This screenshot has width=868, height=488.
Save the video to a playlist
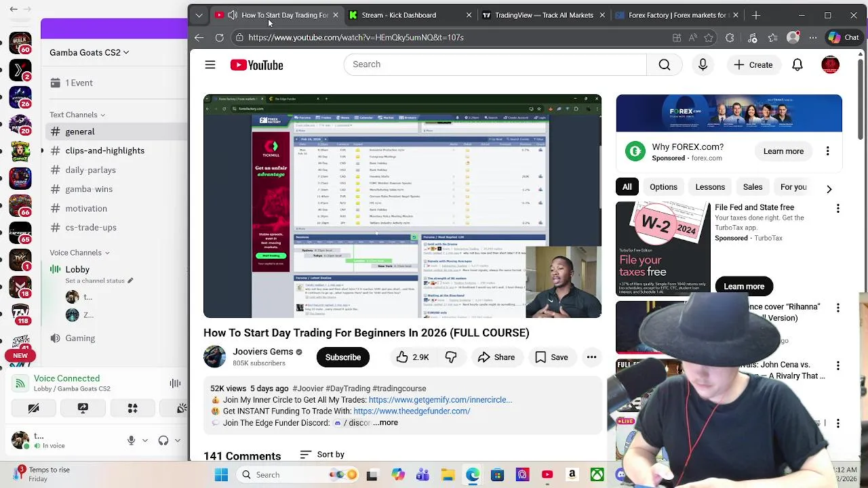point(551,357)
